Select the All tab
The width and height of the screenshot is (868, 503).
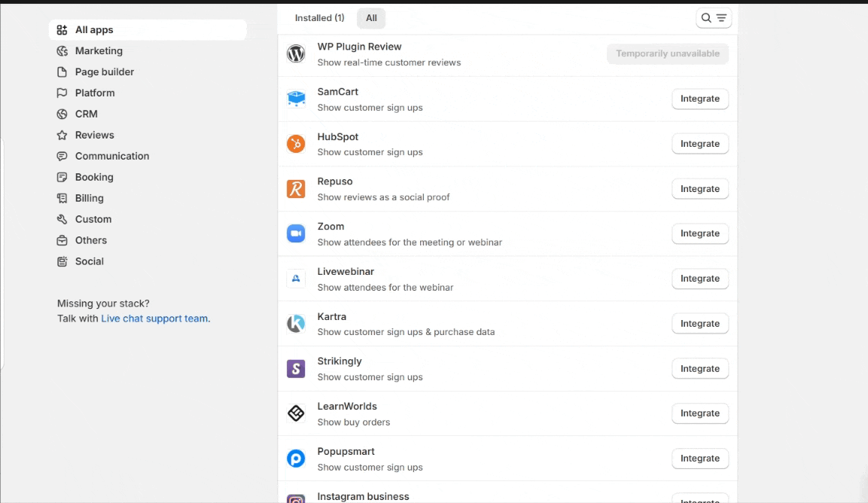[371, 18]
